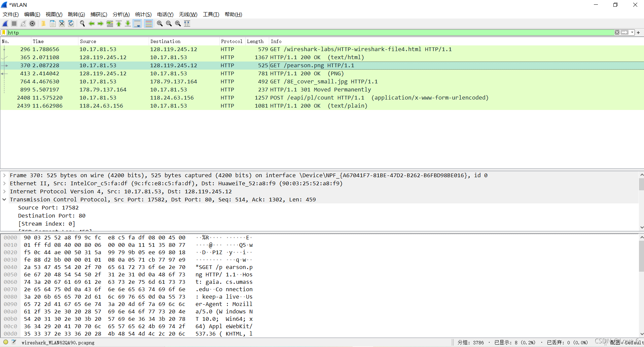Expand the Ethernet II details

click(4, 183)
